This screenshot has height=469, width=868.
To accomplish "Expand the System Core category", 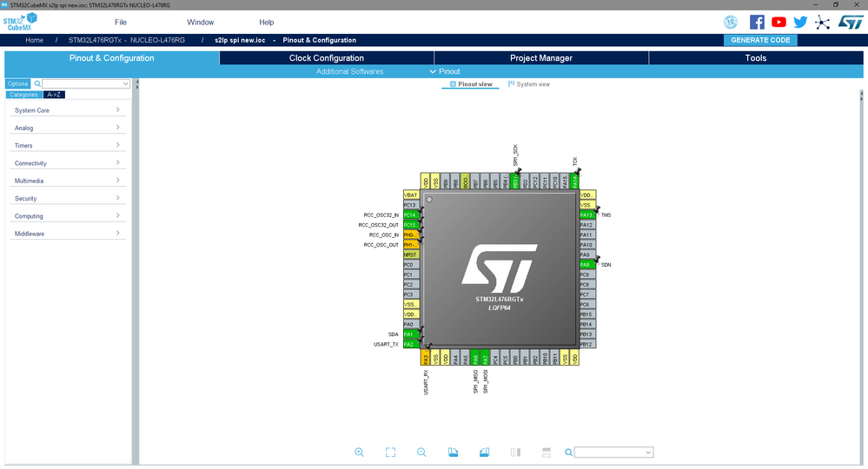I will [x=68, y=110].
